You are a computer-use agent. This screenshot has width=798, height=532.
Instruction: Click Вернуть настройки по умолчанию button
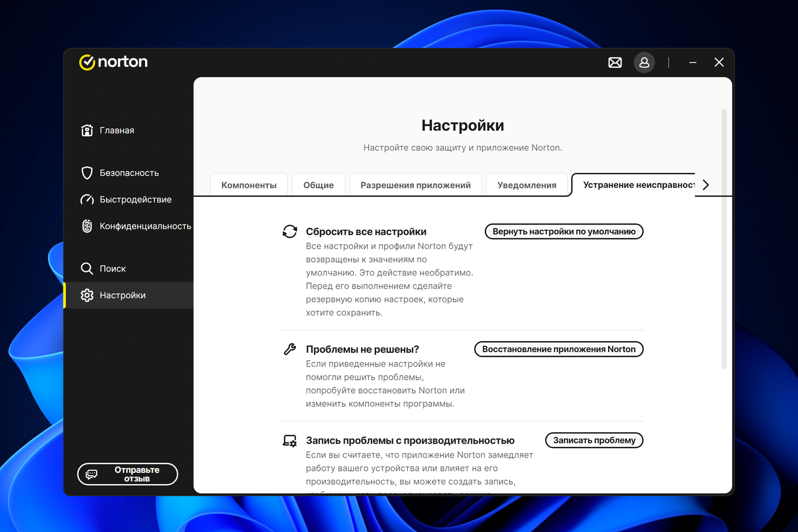(564, 231)
